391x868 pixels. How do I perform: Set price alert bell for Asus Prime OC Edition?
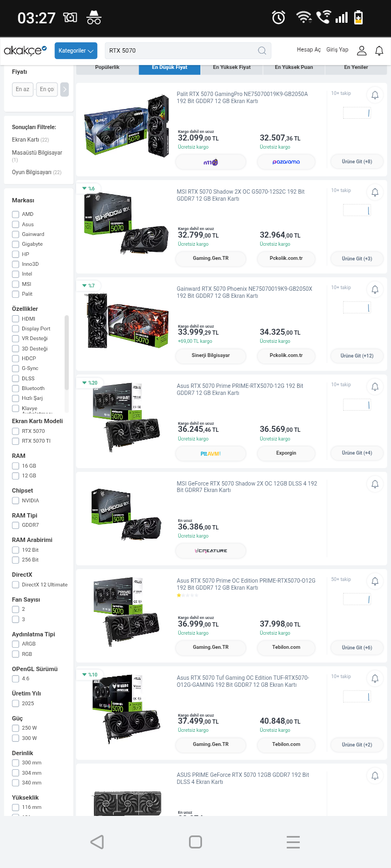pyautogui.click(x=375, y=581)
